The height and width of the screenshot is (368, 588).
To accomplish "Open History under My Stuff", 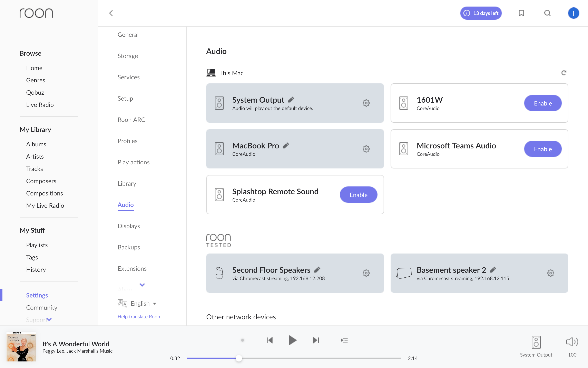I will tap(36, 269).
